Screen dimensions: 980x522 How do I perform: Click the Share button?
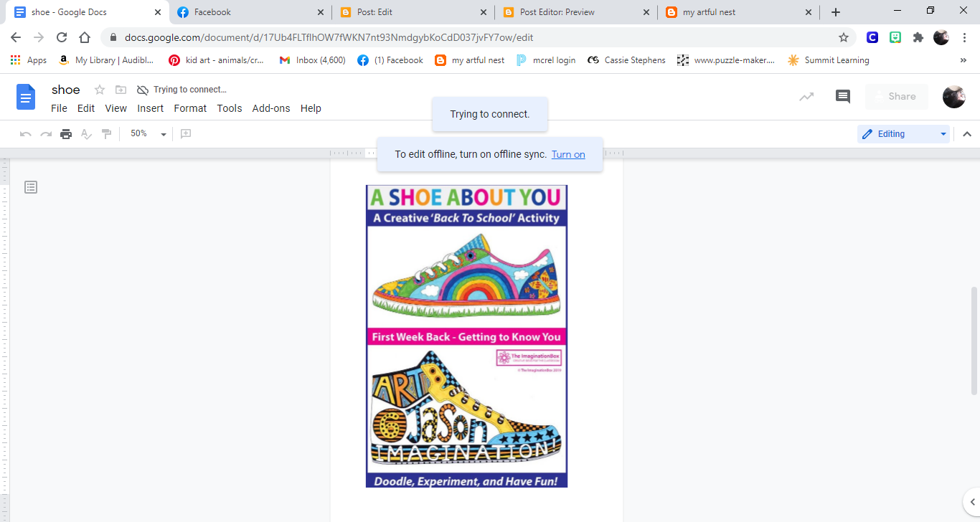pyautogui.click(x=897, y=97)
